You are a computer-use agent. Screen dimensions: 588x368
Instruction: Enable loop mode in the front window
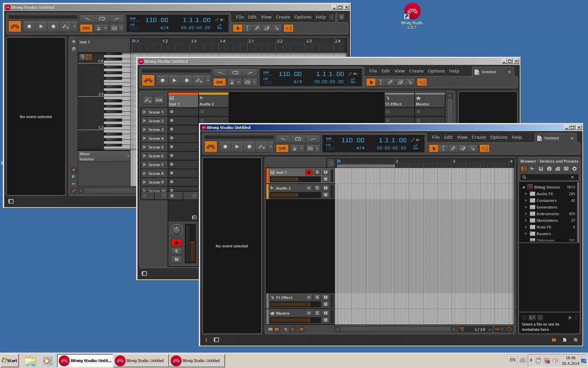[x=298, y=139]
